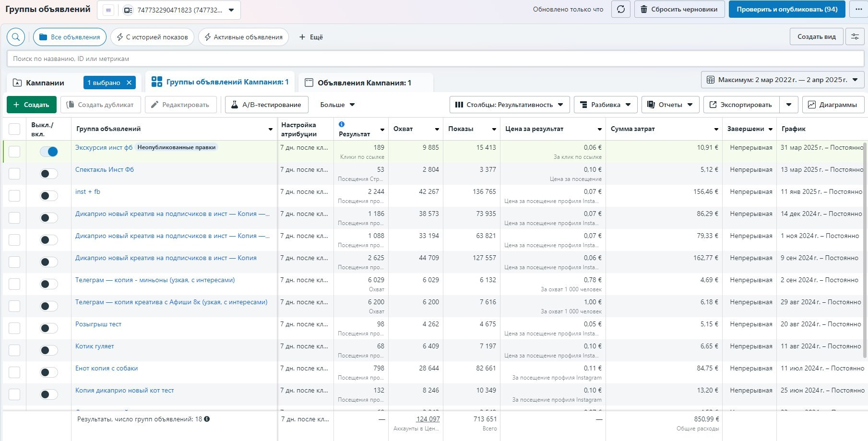
Task: Open the date range picker dropdown
Action: point(783,80)
